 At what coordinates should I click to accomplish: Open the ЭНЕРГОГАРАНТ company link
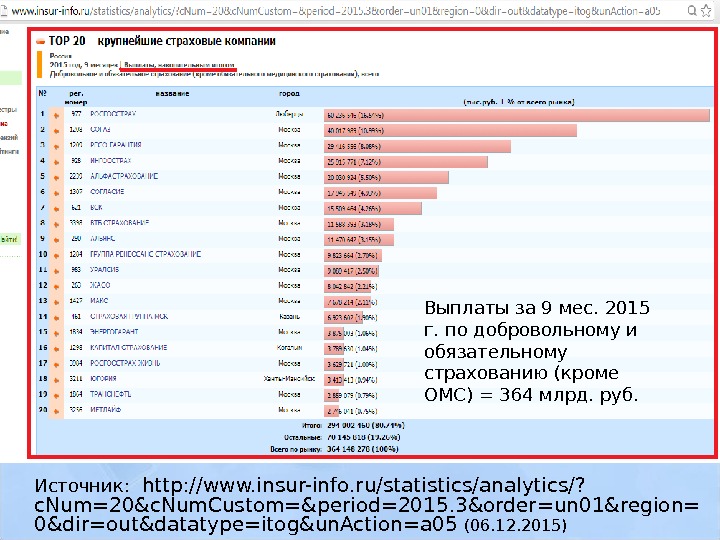click(x=114, y=332)
